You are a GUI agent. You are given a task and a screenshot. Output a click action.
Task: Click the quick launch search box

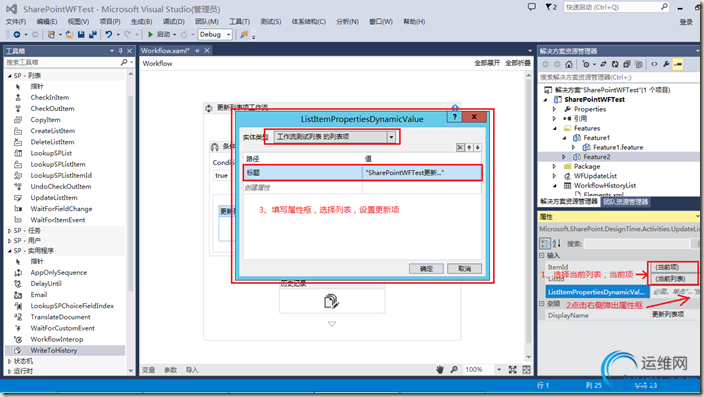tap(616, 7)
